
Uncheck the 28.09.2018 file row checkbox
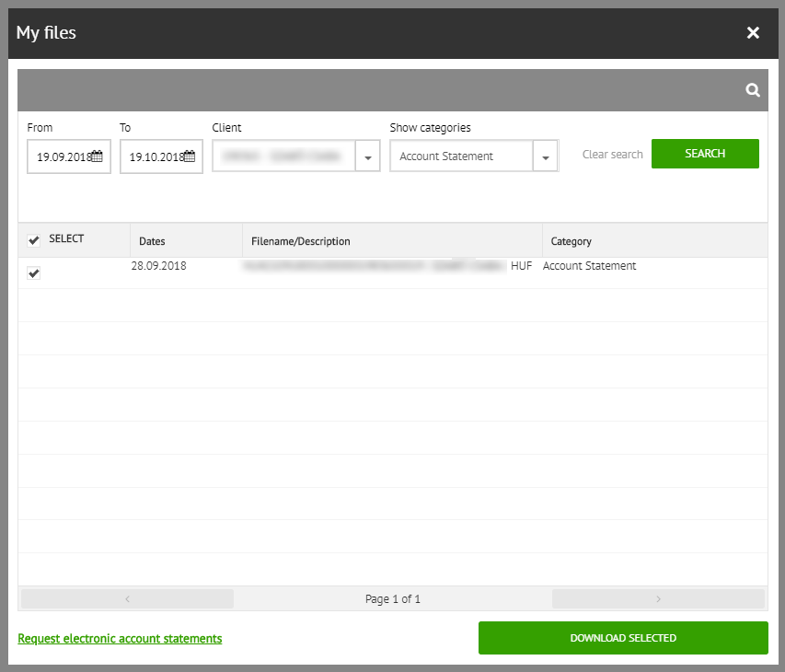click(x=34, y=273)
